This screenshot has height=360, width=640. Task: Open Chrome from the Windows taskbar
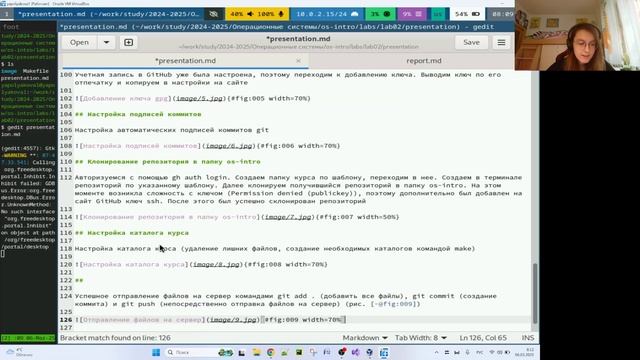[270, 352]
